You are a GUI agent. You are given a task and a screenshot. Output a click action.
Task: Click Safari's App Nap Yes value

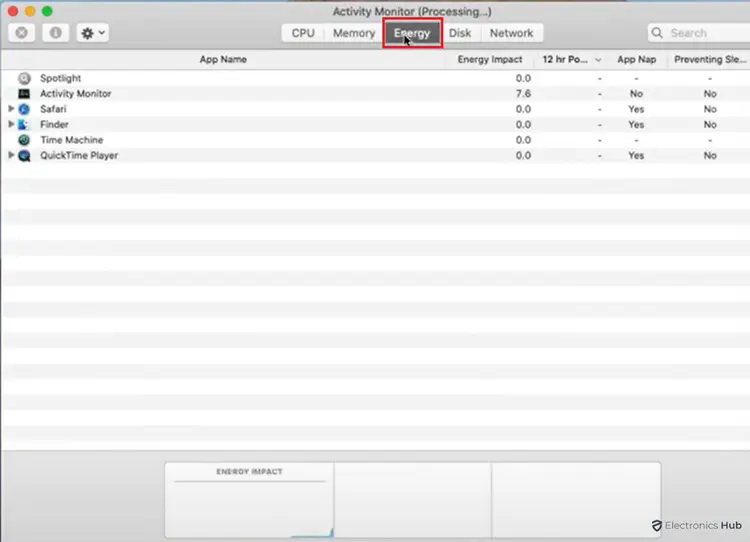tap(636, 109)
